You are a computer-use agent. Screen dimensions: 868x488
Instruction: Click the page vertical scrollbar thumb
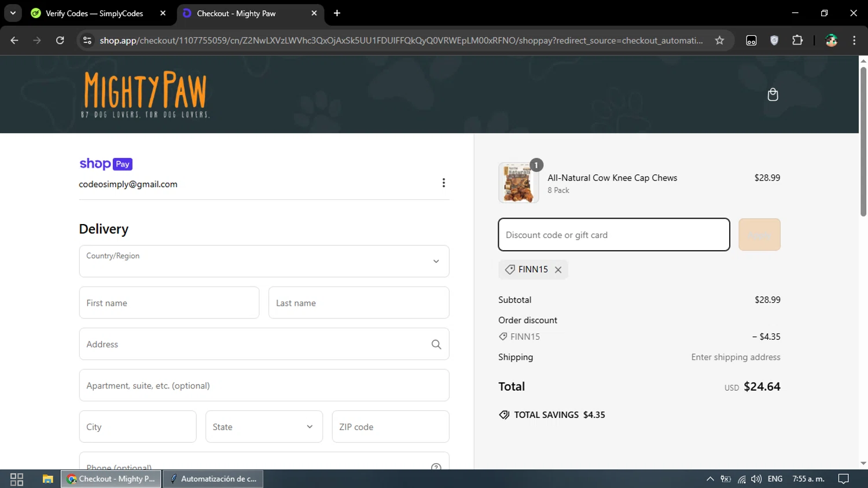pos(863,142)
